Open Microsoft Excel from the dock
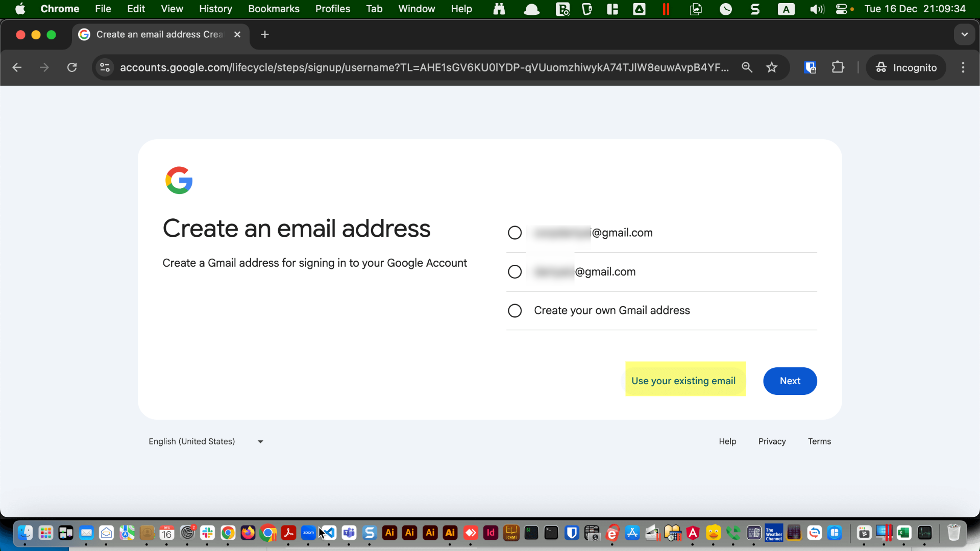This screenshot has height=551, width=980. (904, 533)
